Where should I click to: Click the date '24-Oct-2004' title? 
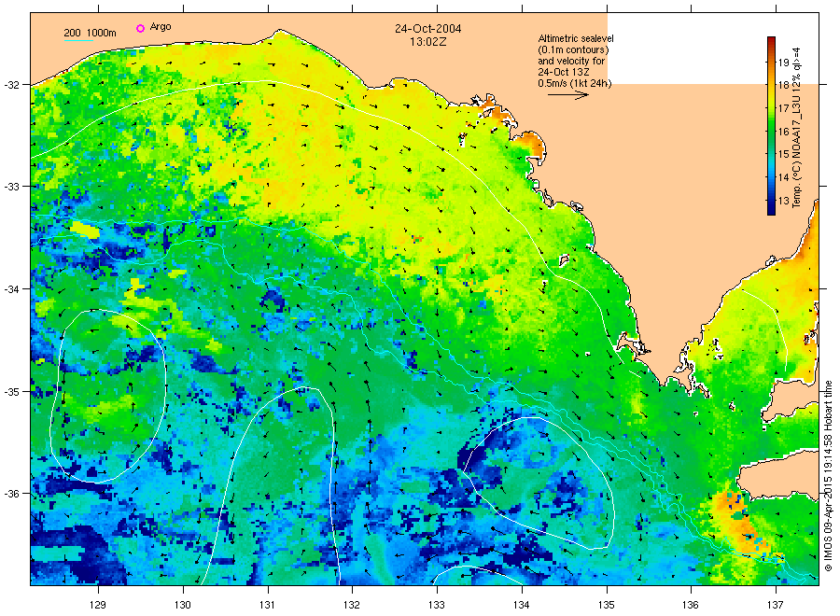[x=428, y=29]
